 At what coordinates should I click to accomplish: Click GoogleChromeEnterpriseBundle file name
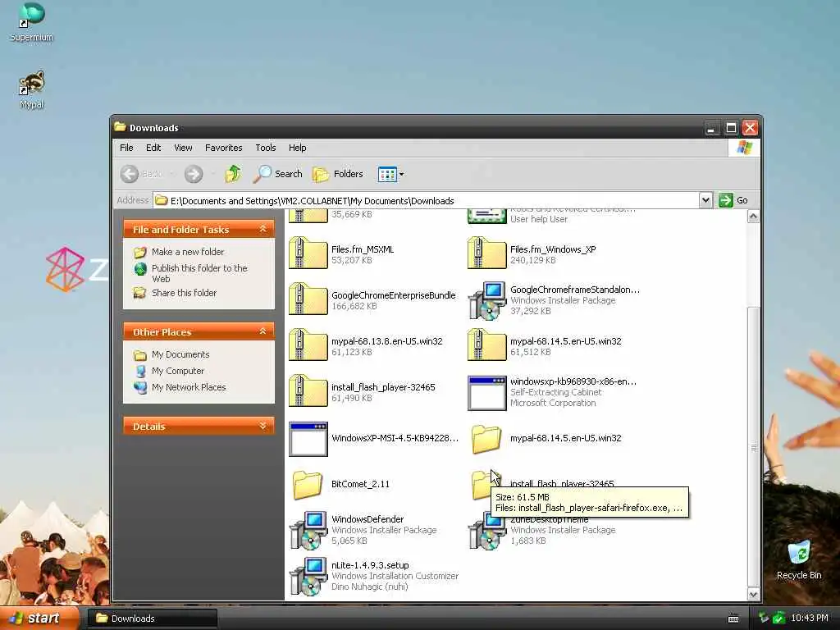(393, 295)
